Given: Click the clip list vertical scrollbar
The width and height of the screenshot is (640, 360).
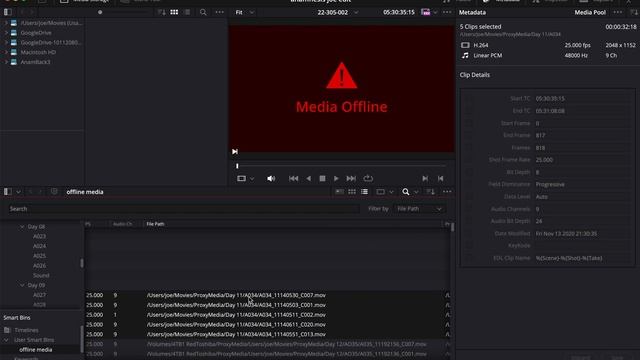Looking at the screenshot, I should [452, 227].
